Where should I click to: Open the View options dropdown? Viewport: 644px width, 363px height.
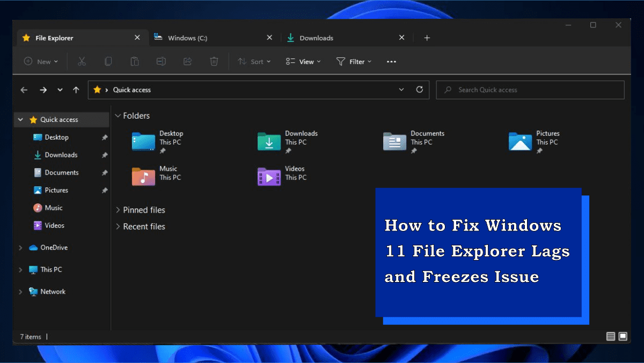coord(303,61)
